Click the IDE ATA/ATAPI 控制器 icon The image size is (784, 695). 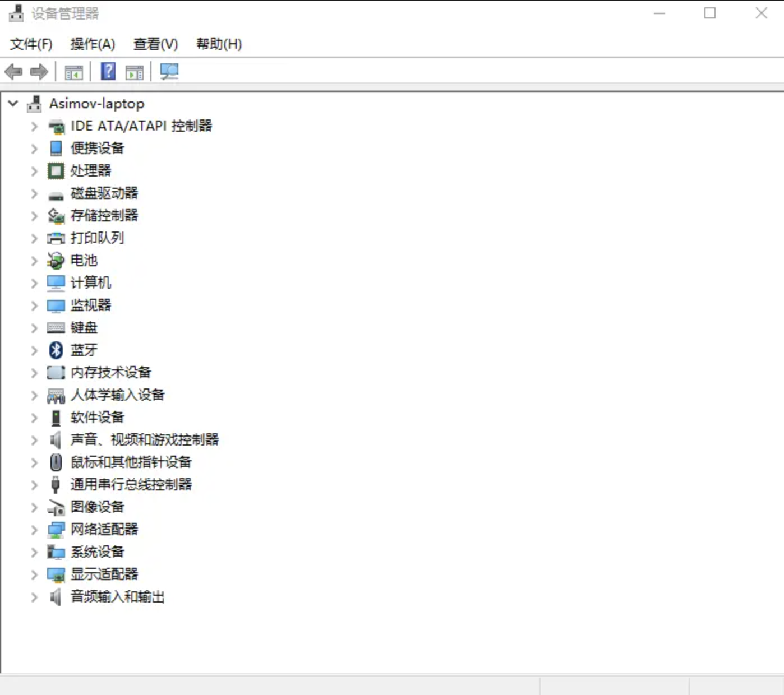(56, 127)
